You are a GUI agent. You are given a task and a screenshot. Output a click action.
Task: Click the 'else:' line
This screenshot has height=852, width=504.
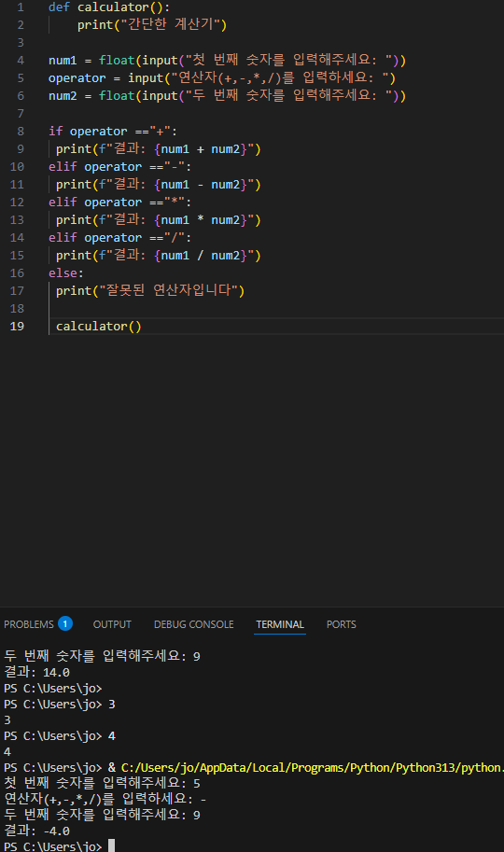click(x=65, y=272)
